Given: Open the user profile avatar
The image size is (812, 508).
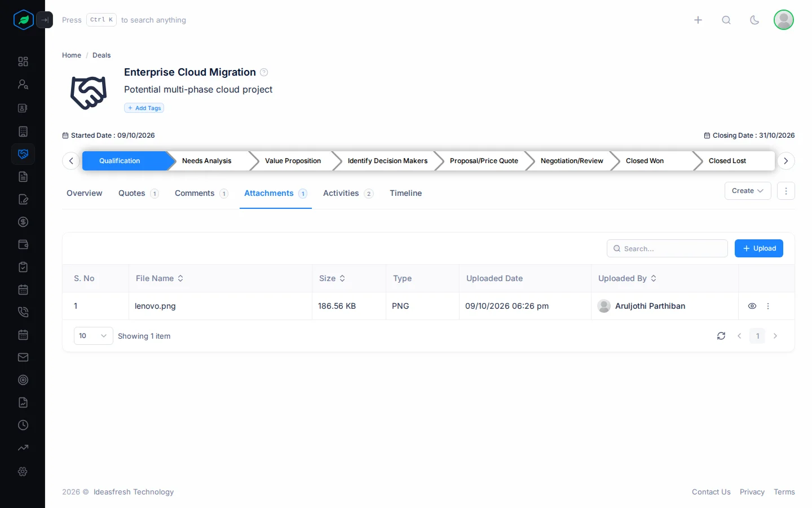Looking at the screenshot, I should click(784, 20).
